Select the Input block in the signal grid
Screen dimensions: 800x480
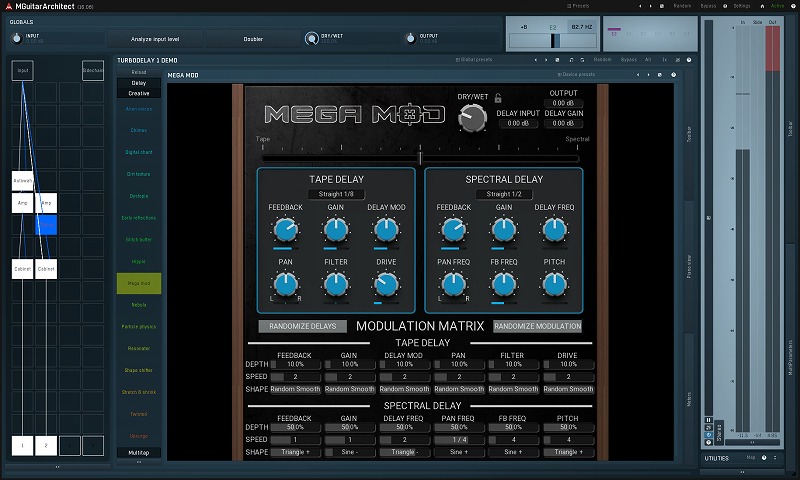pyautogui.click(x=22, y=70)
